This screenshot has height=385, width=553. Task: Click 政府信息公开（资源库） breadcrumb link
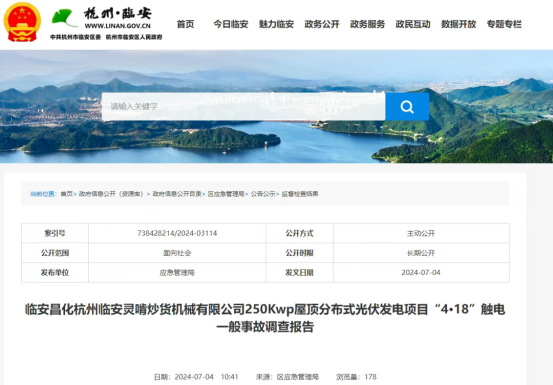point(111,194)
